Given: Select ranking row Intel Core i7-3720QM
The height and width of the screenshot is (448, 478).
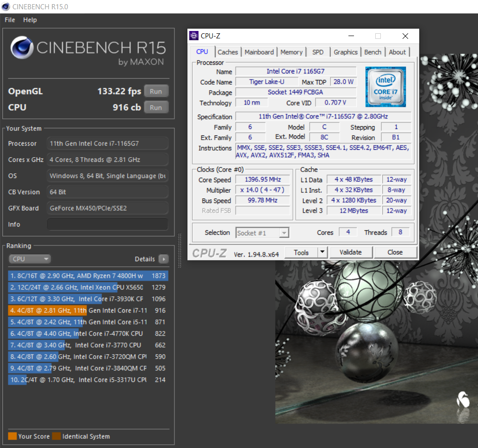Looking at the screenshot, I should click(88, 356).
